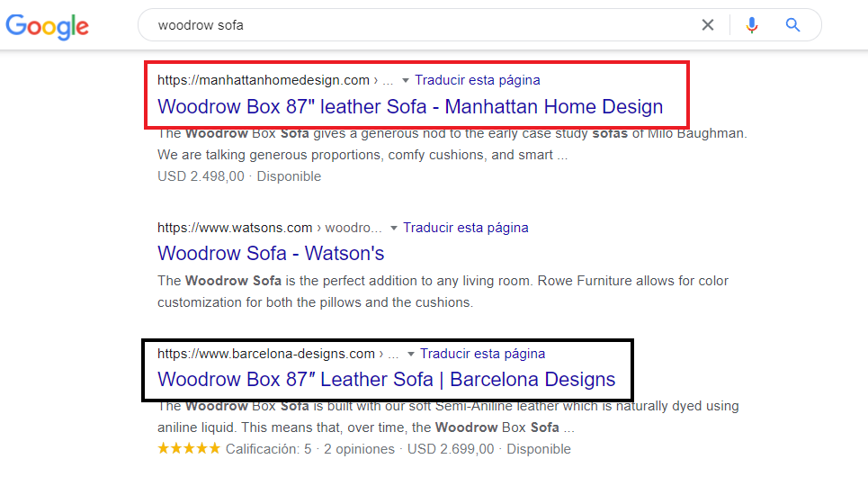
Task: Start voice search with the microphone icon
Action: [751, 25]
